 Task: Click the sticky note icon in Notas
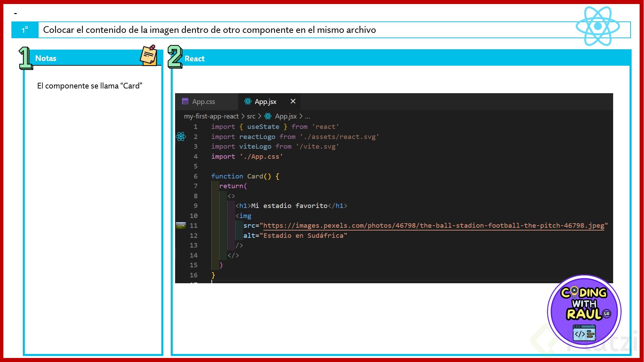(149, 55)
